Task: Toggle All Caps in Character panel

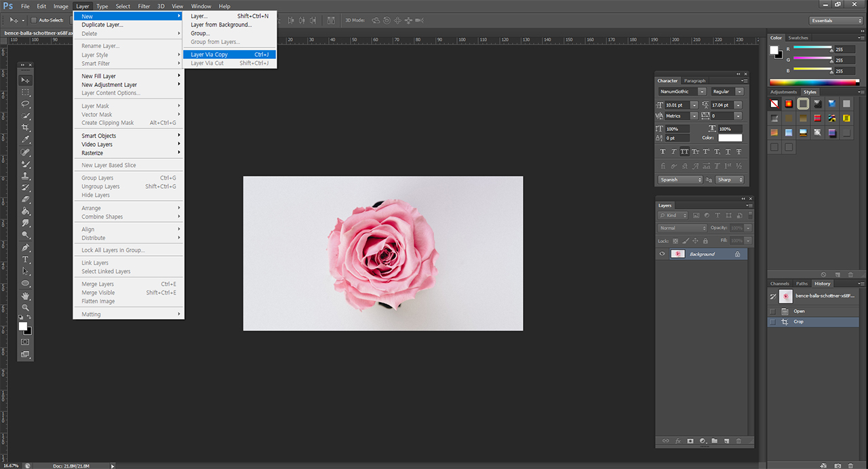Action: point(685,152)
